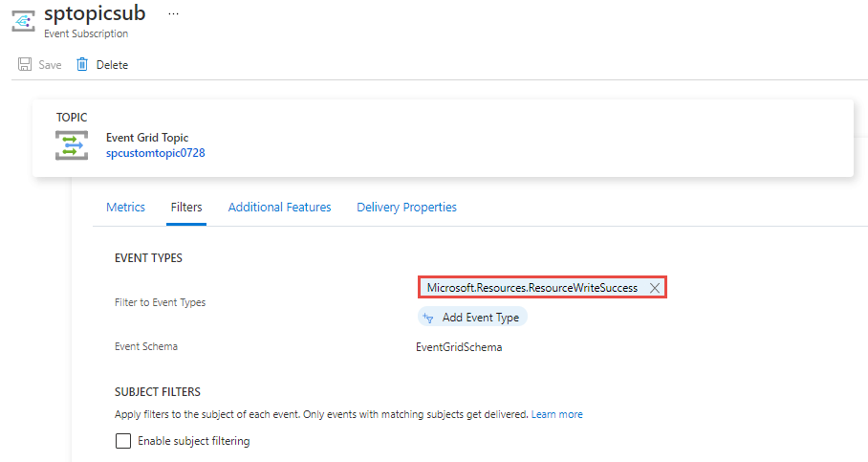This screenshot has width=868, height=462.
Task: Open the Additional Features tab
Action: [279, 207]
